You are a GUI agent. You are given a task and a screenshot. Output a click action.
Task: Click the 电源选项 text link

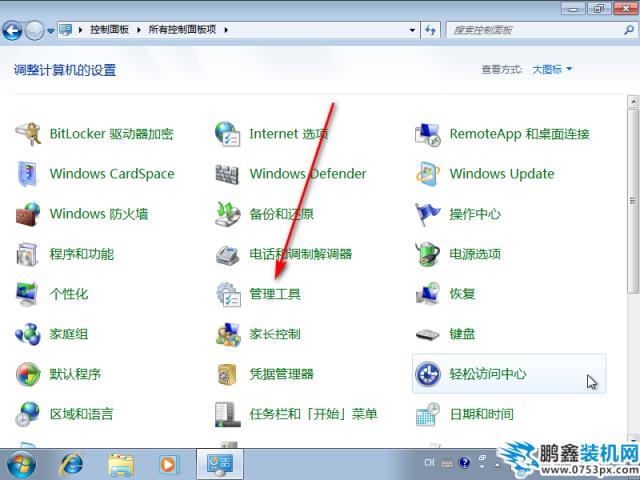(475, 253)
